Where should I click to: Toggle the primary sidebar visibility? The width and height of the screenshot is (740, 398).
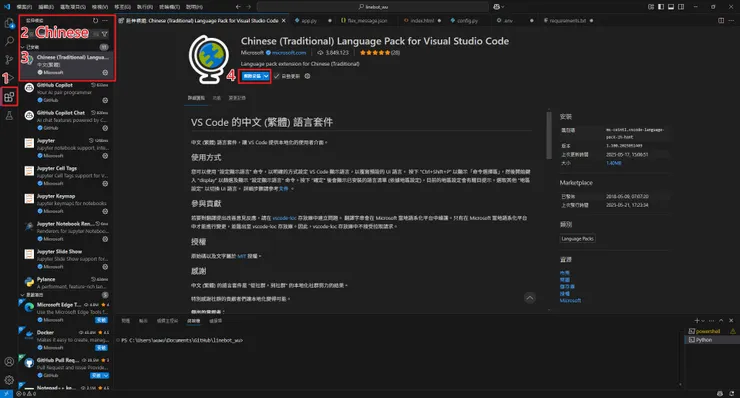point(661,7)
